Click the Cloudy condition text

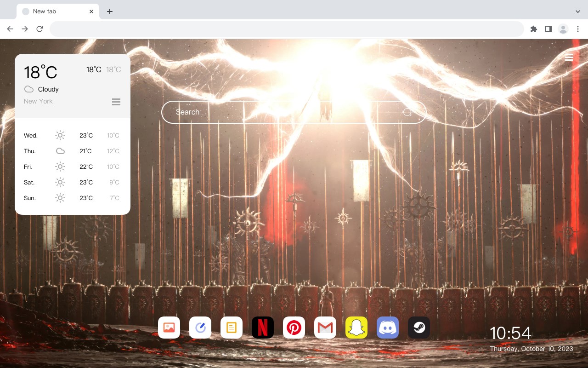click(x=48, y=89)
